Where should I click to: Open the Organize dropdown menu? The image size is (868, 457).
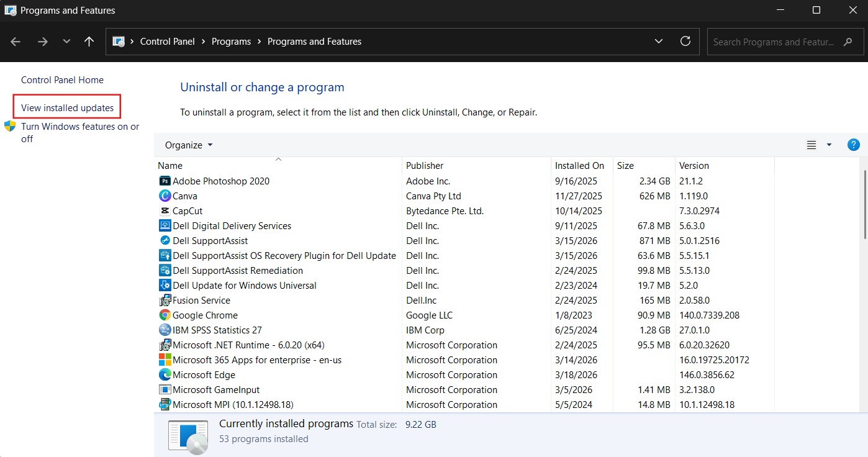click(x=189, y=145)
